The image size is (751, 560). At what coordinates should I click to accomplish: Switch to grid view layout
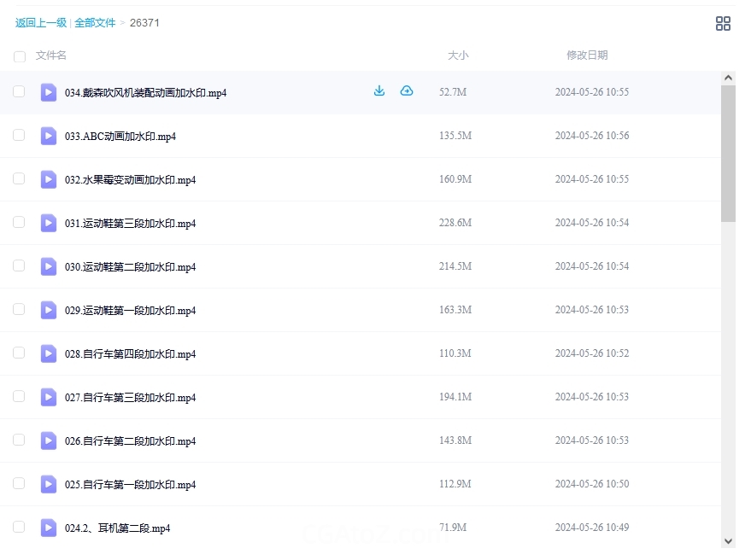tap(723, 24)
